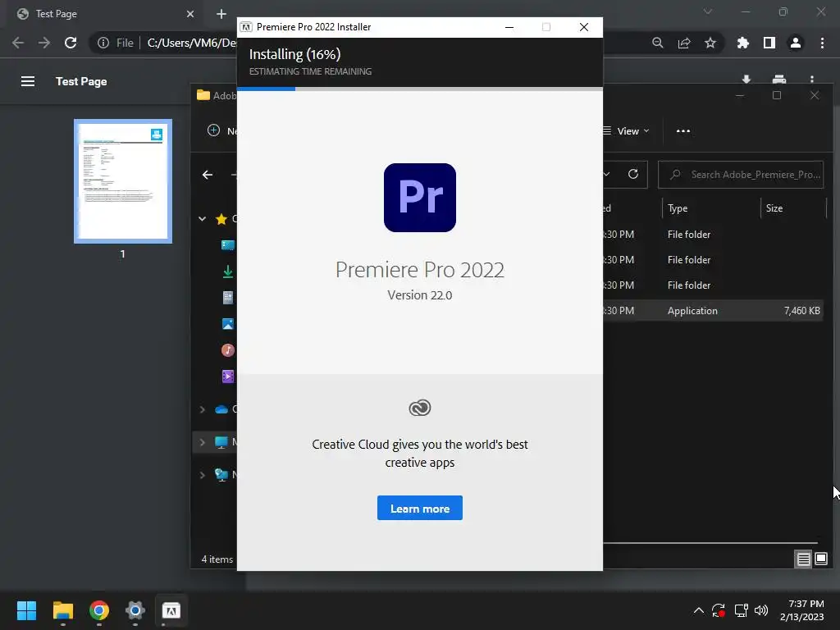Select the Test Page browser tab
This screenshot has width=840, height=630.
click(104, 14)
